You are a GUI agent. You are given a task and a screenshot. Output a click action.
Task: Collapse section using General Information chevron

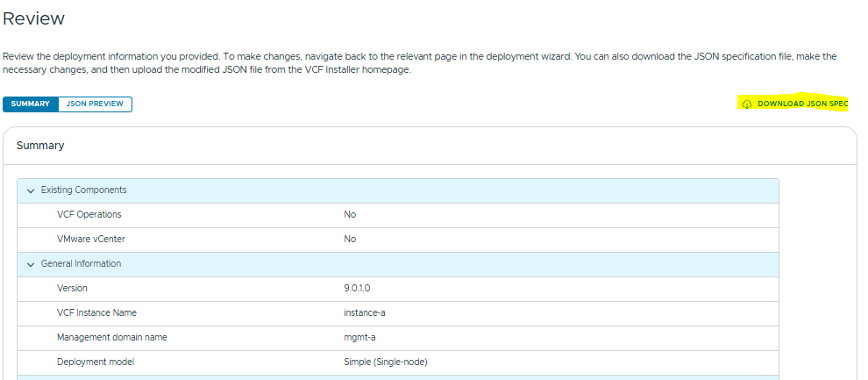[31, 264]
